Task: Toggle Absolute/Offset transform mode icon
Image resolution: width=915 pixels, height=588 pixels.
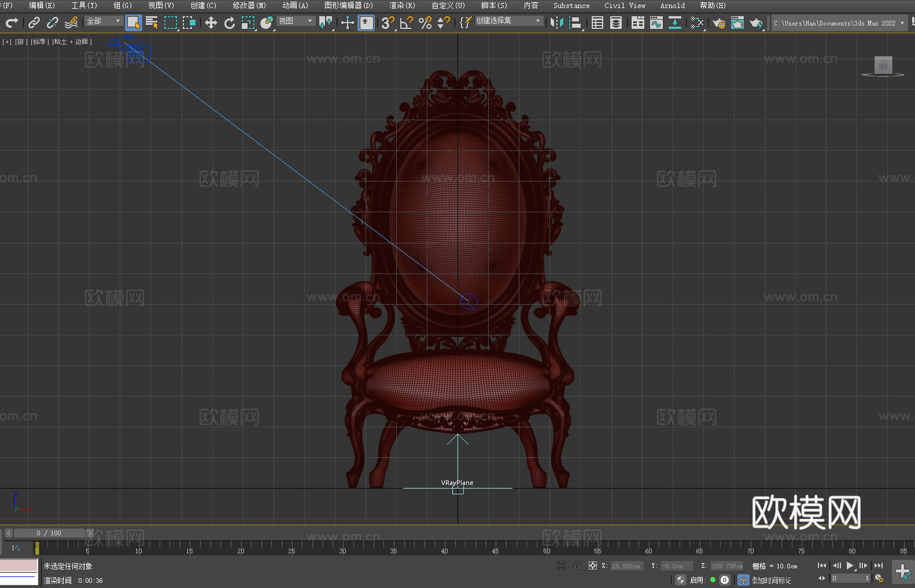Action: 593,565
